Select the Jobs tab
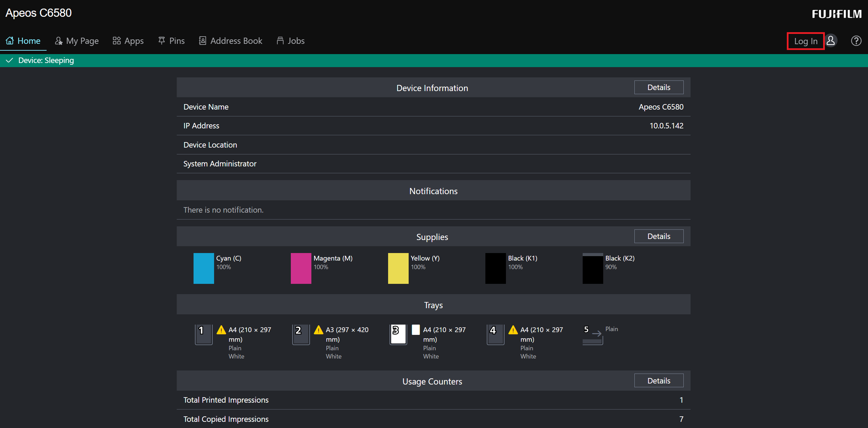This screenshot has height=428, width=868. tap(290, 41)
